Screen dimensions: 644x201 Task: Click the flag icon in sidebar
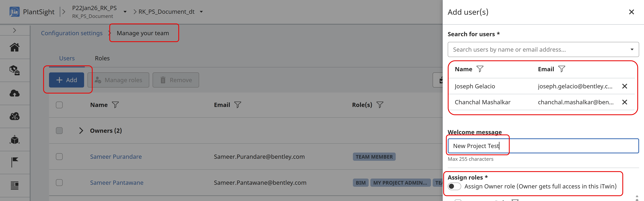(14, 162)
